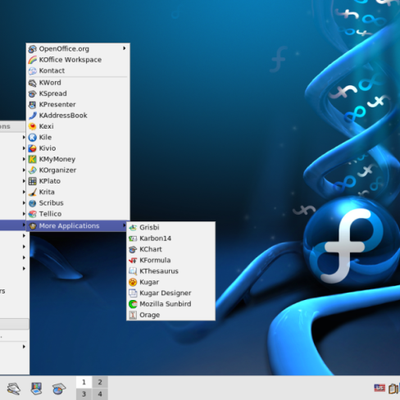Click the KPresenter icon in the menu
The image size is (400, 400).
pos(32,105)
